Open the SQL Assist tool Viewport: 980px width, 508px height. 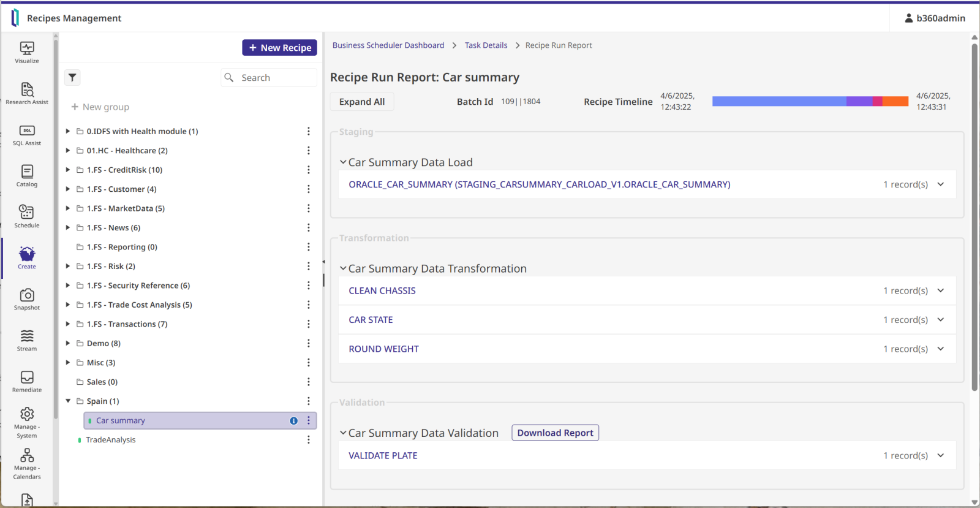pyautogui.click(x=27, y=135)
